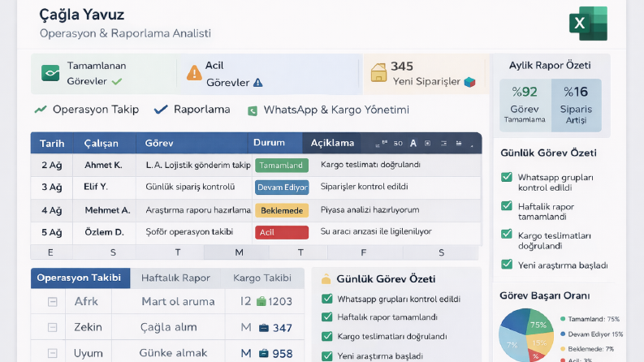Click the small corner arrow in table header
644x362 pixels.
point(472,145)
